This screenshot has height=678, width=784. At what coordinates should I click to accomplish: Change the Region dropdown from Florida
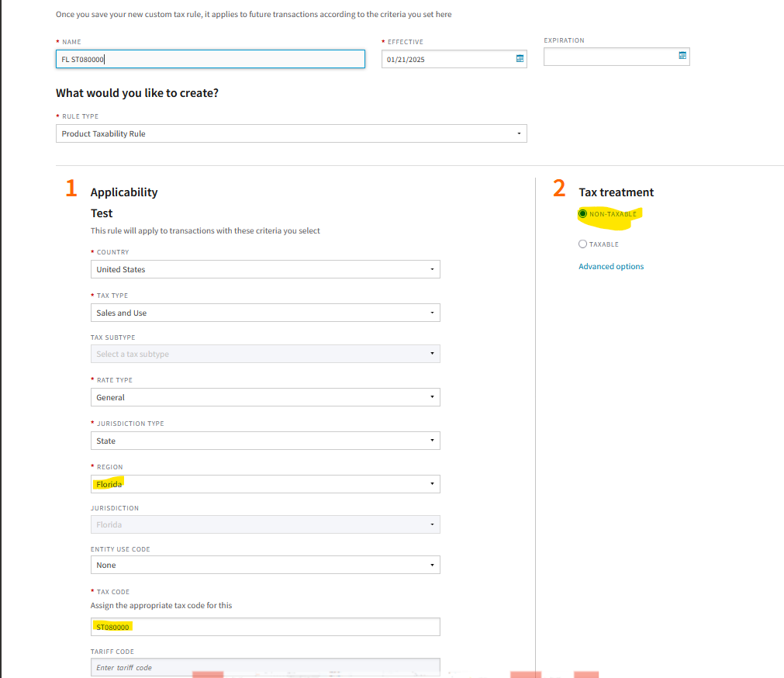(265, 484)
